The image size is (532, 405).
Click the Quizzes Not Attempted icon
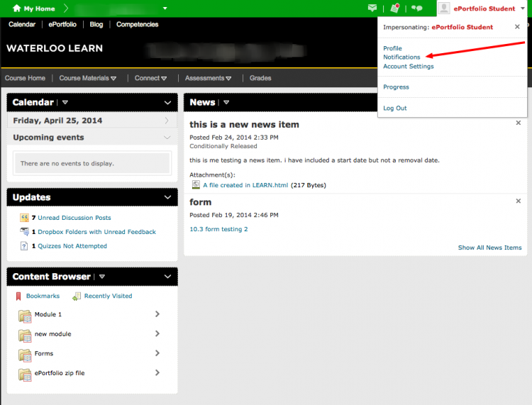pyautogui.click(x=24, y=246)
